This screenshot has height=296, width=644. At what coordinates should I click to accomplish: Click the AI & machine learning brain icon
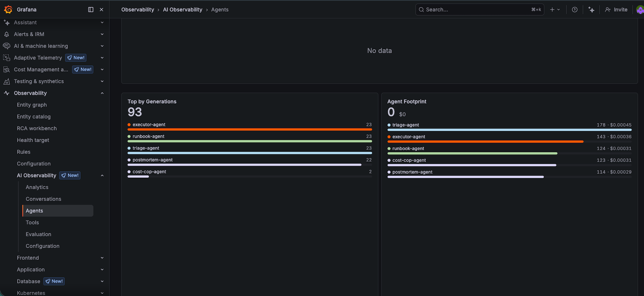(x=6, y=46)
